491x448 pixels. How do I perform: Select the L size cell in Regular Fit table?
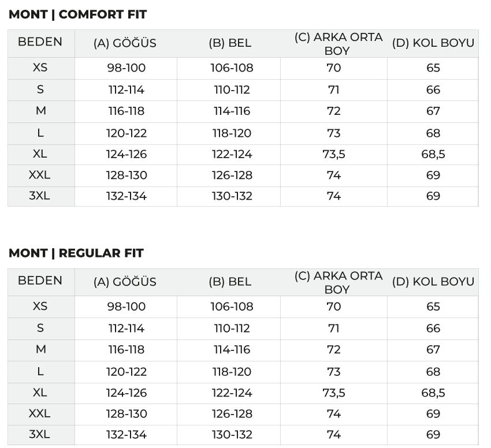(x=40, y=372)
